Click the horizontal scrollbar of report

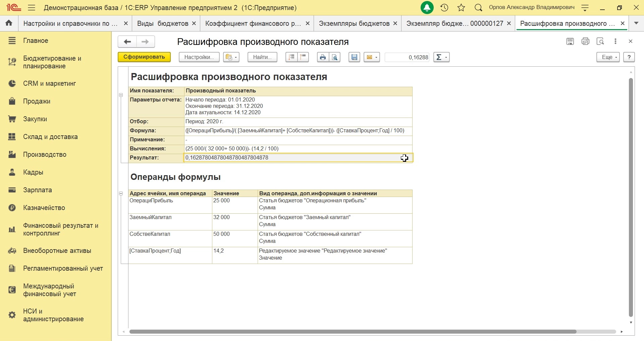(352, 332)
